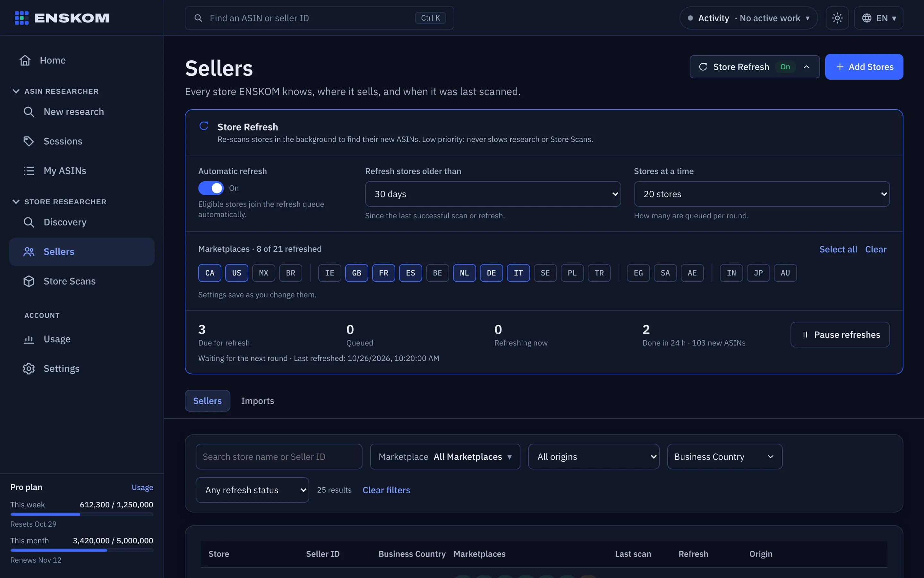This screenshot has height=578, width=924.
Task: Click the Sessions tag icon
Action: coord(29,141)
